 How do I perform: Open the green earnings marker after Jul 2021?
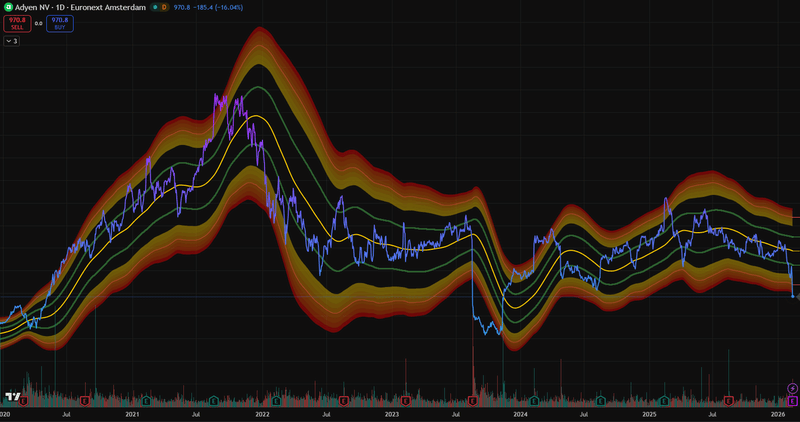[x=214, y=401]
